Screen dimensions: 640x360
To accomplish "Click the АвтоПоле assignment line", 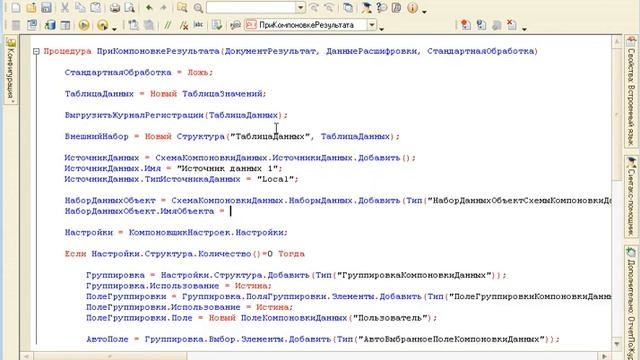I will 323,339.
